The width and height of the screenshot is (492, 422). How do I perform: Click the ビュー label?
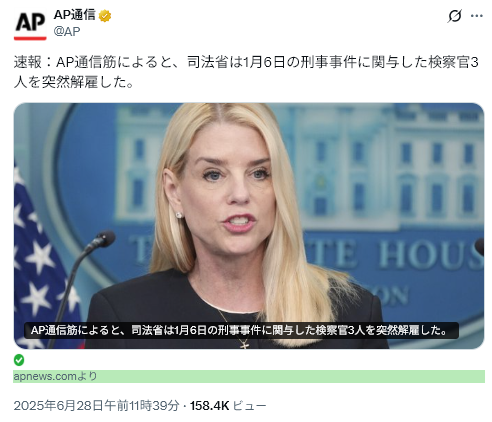(x=249, y=406)
